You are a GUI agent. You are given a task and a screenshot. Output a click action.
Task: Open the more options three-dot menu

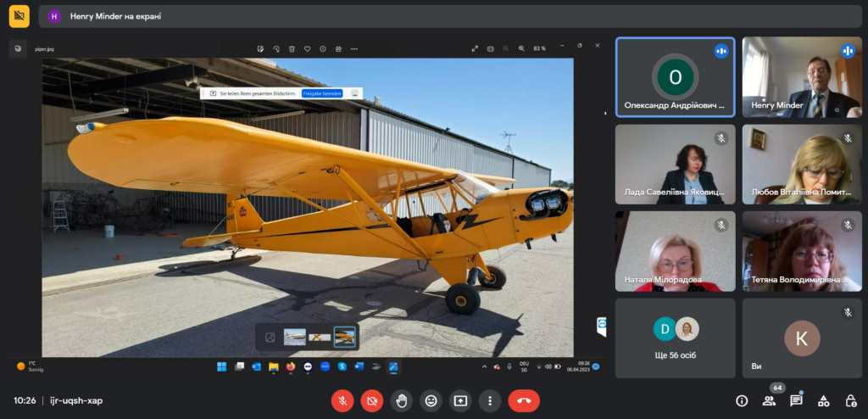coord(490,400)
